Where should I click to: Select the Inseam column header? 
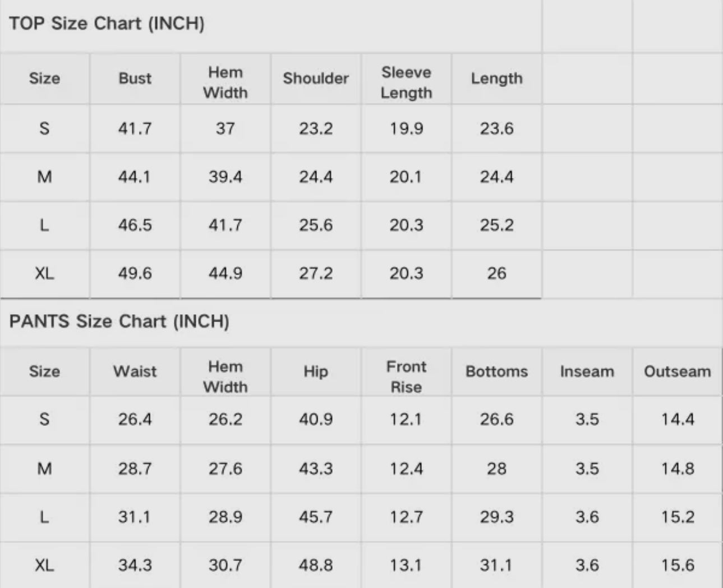point(587,371)
